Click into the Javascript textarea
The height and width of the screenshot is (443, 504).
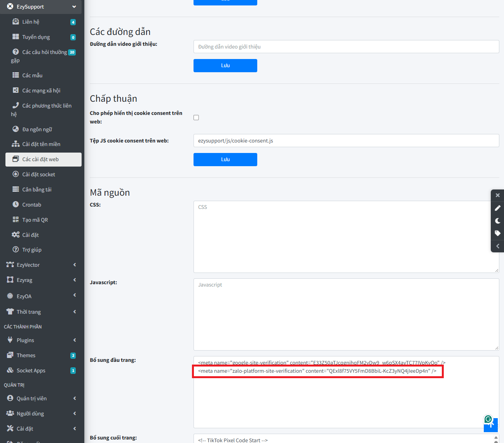point(346,314)
